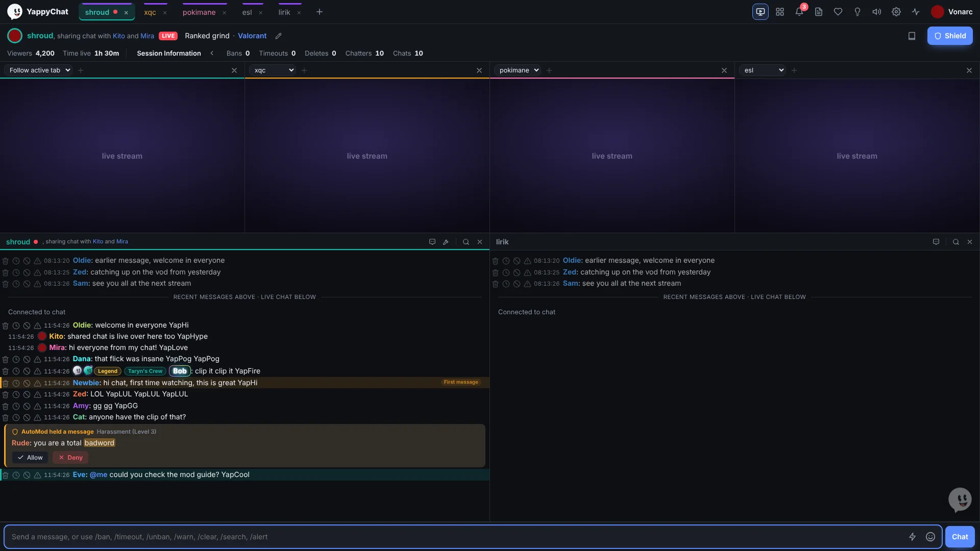This screenshot has height=551, width=980.
Task: Open the settings gear icon
Action: 896,12
